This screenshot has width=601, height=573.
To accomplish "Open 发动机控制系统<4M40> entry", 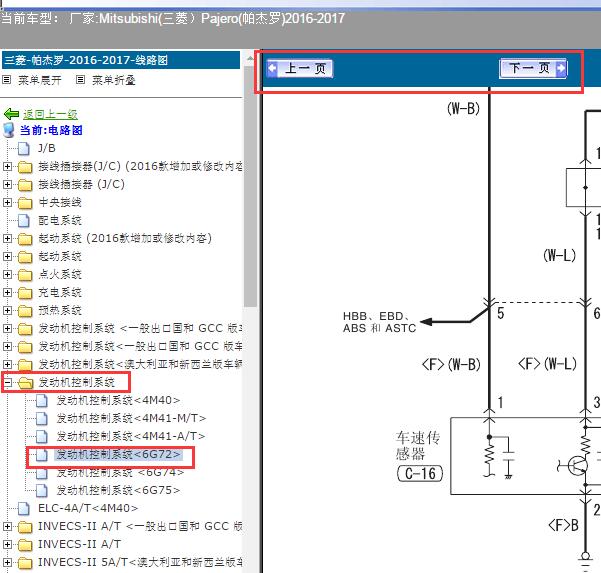I will coord(118,401).
